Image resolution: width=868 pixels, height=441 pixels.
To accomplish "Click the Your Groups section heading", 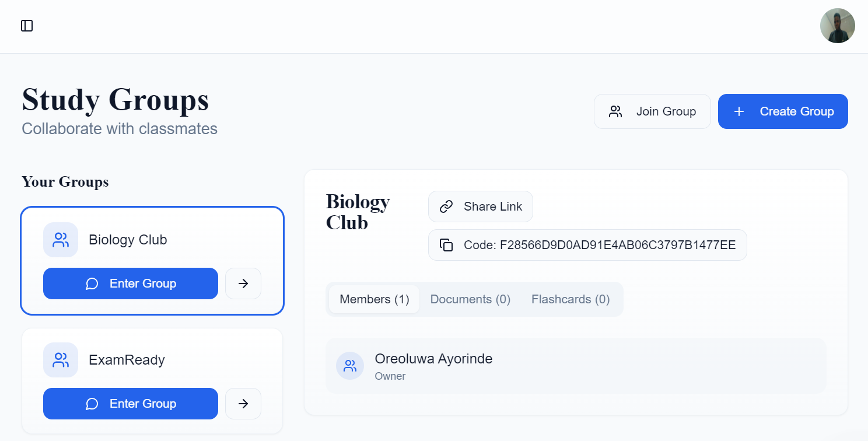I will pos(65,182).
